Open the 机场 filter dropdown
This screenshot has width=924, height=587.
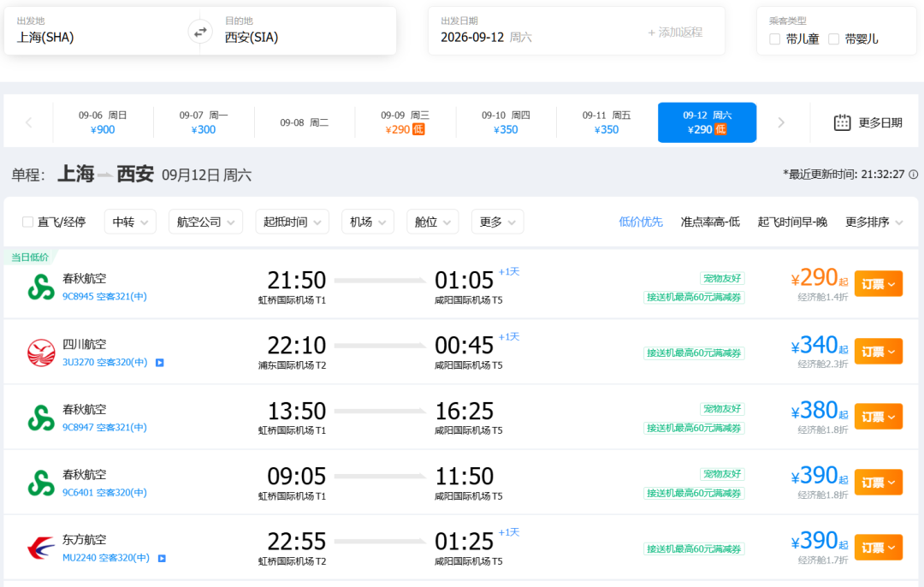click(x=368, y=222)
